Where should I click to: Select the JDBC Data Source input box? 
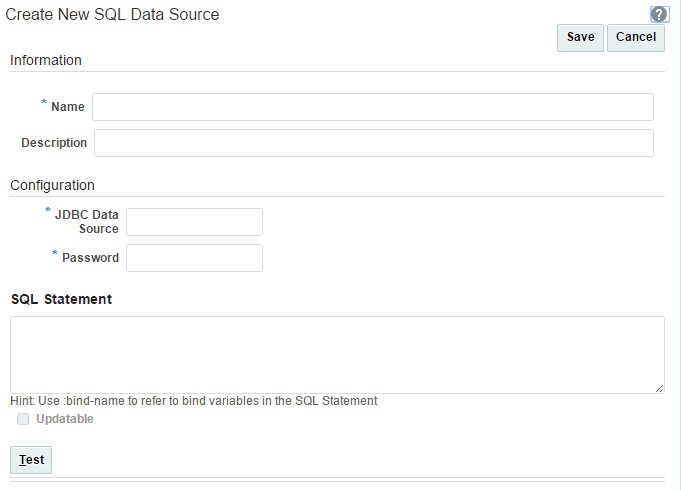coord(194,222)
